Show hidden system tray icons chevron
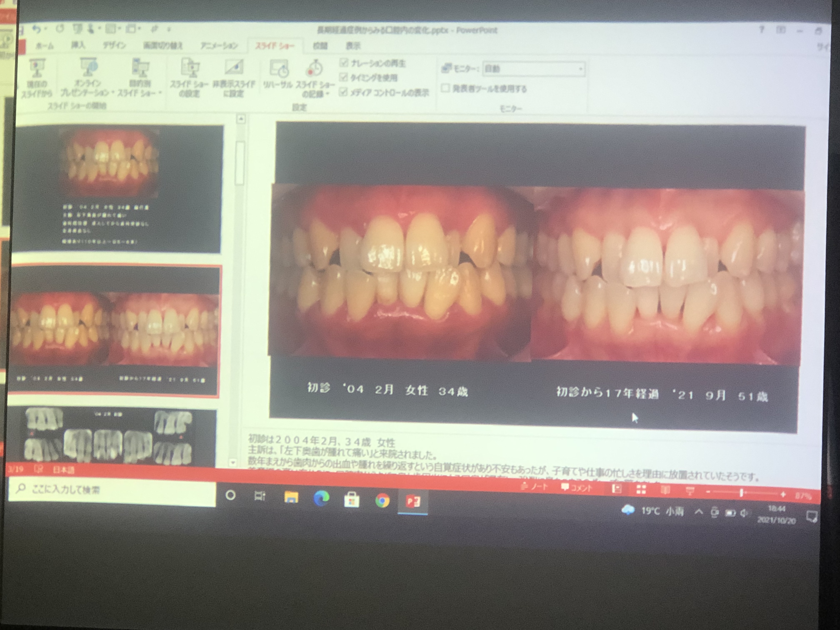Screen dimensions: 840x630 coord(699,512)
